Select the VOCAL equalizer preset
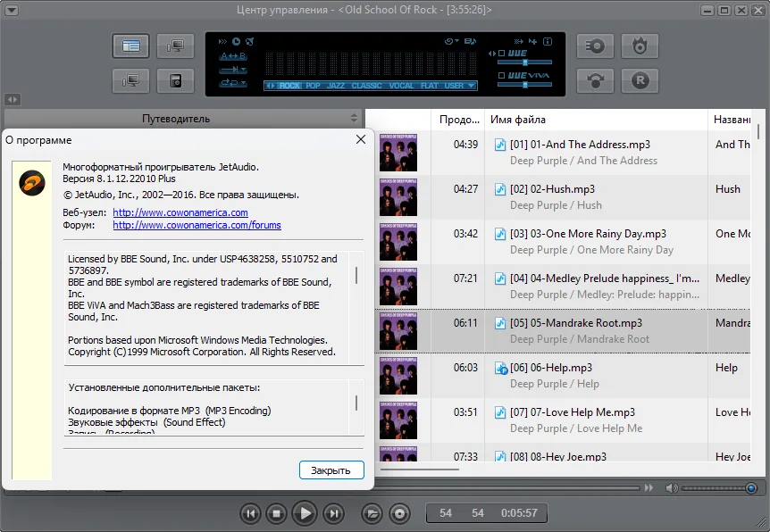Image resolution: width=770 pixels, height=532 pixels. 401,86
